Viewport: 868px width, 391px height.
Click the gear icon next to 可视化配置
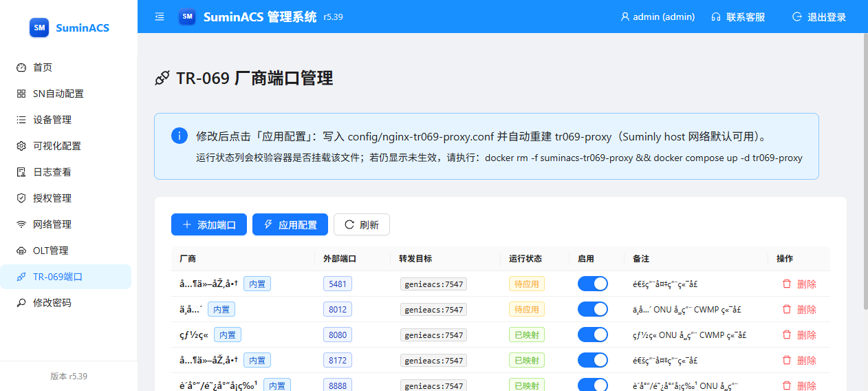pyautogui.click(x=21, y=146)
